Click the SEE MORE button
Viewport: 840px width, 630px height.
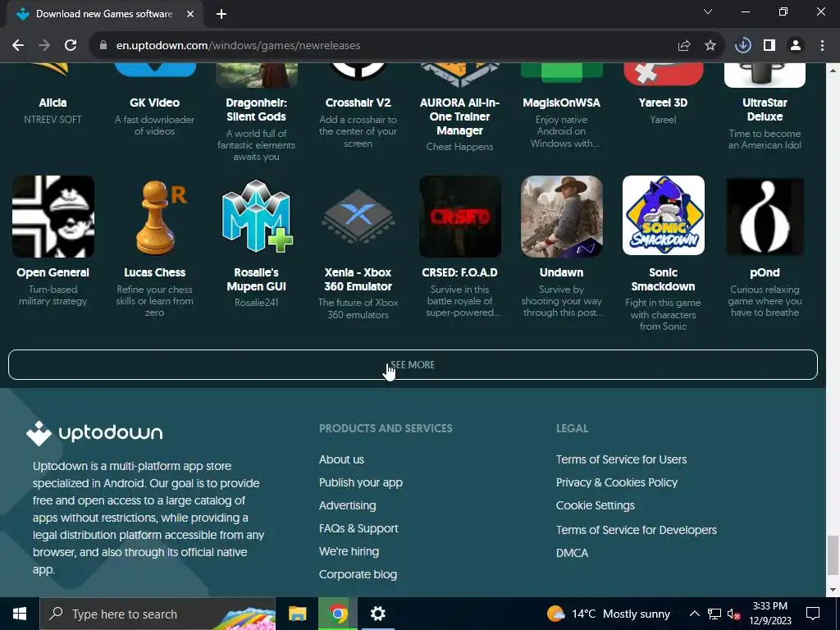(413, 364)
